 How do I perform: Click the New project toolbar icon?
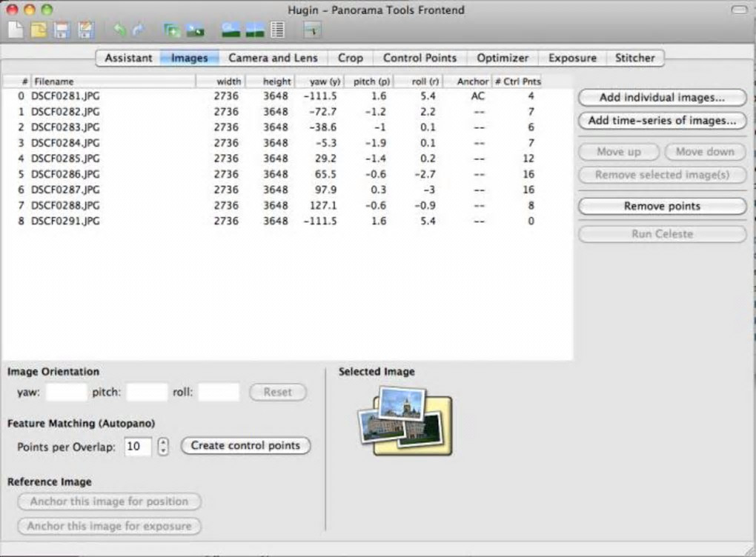coord(16,30)
